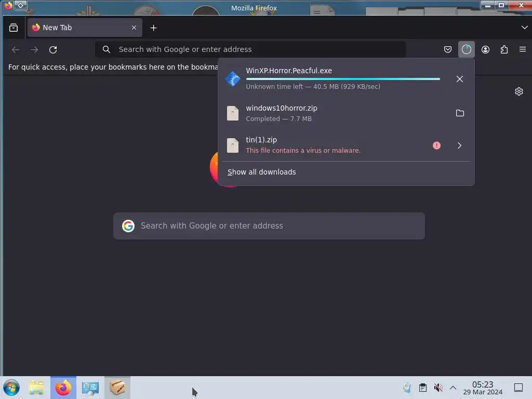Click the tray updater icon
The image size is (532, 399).
pyautogui.click(x=407, y=388)
